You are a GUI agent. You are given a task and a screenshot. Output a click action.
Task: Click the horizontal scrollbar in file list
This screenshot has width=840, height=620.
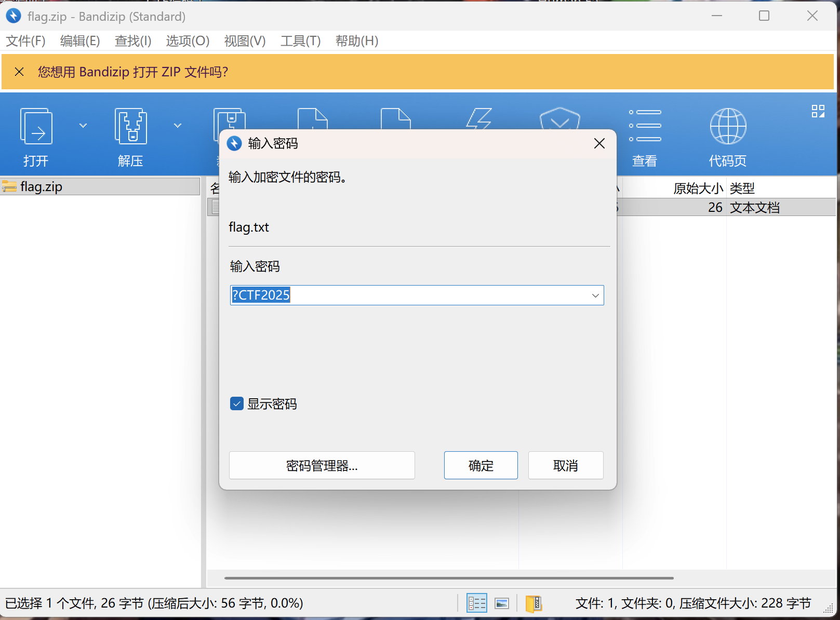pos(449,578)
